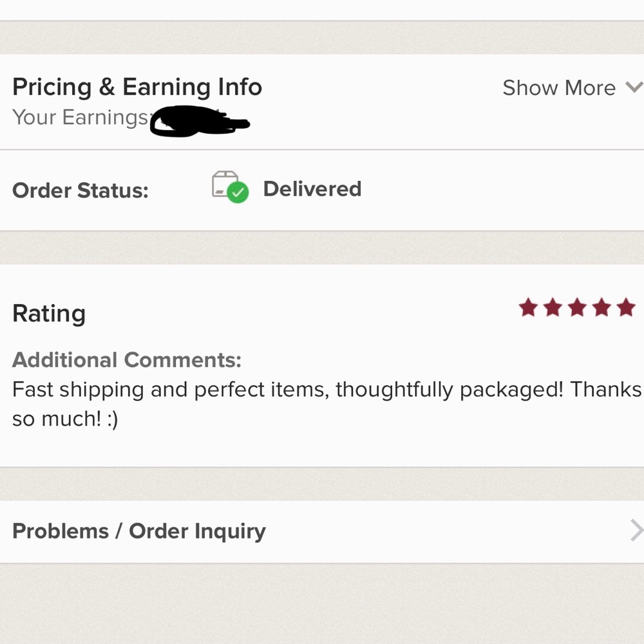Screen dimensions: 644x644
Task: Tap the Rating section heading
Action: tap(49, 314)
